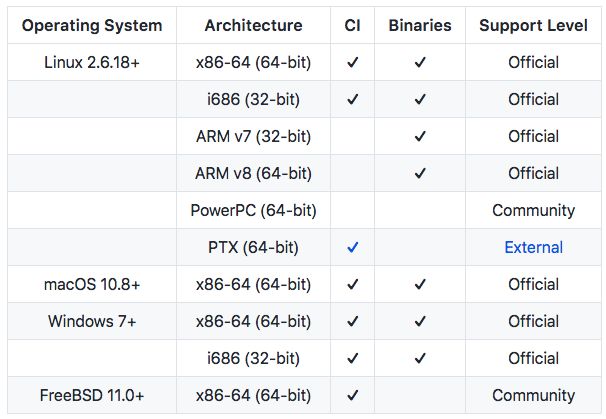
Task: Click Binaries checkmark in macOS 10.8+ row
Action: coord(420,284)
